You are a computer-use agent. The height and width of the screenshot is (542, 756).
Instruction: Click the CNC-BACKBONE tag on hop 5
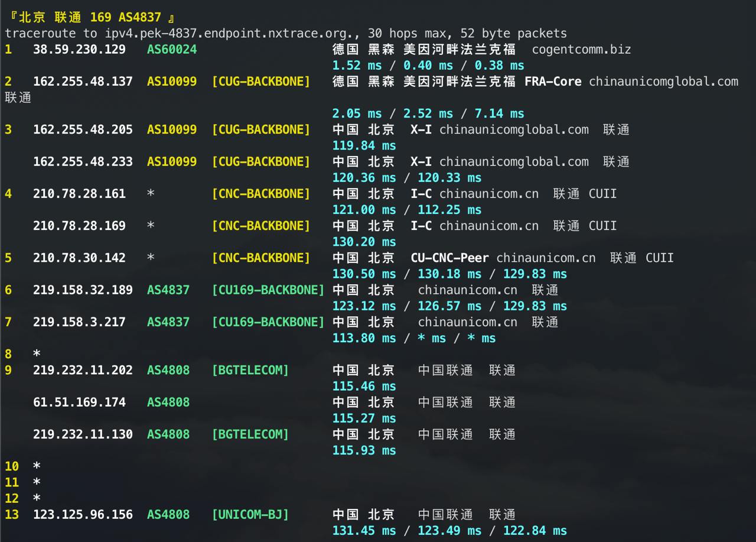click(x=261, y=258)
